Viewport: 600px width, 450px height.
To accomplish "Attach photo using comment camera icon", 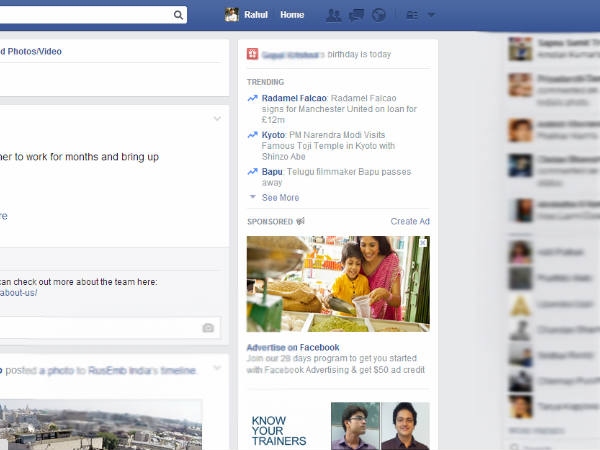I will pyautogui.click(x=208, y=328).
